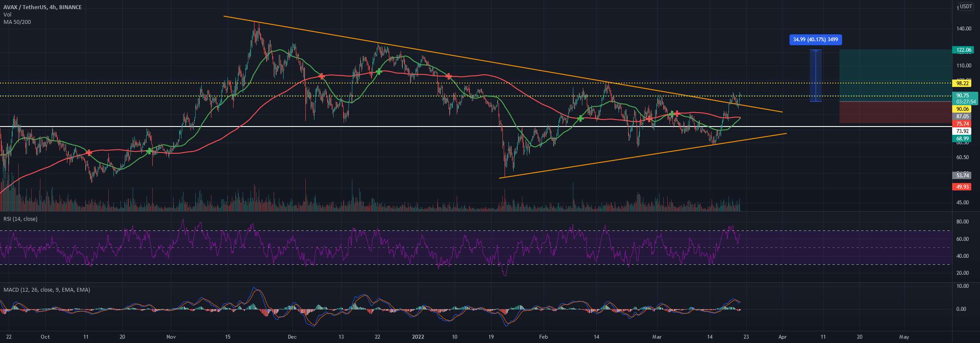Select the Vol indicator label
The image size is (980, 343).
7,14
